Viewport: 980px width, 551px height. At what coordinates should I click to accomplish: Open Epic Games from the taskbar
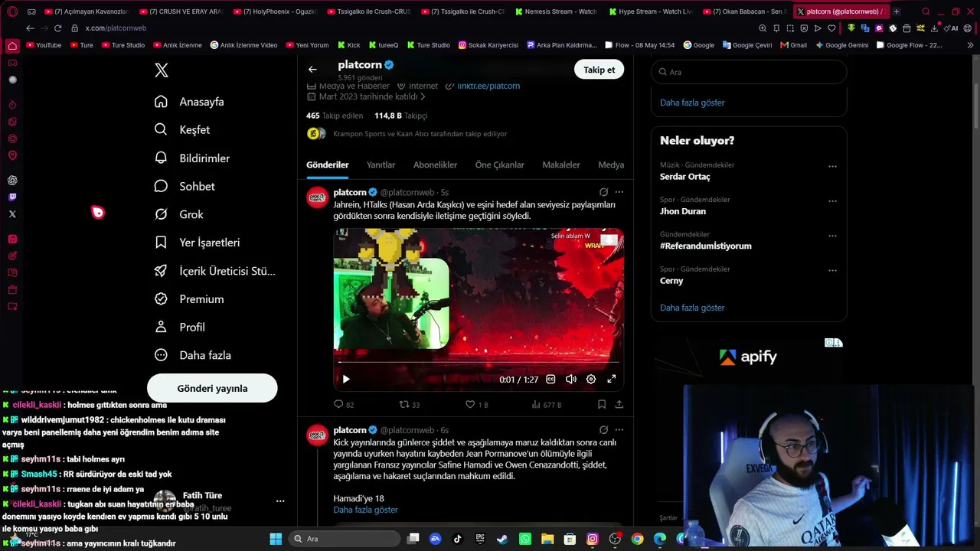coord(479,539)
